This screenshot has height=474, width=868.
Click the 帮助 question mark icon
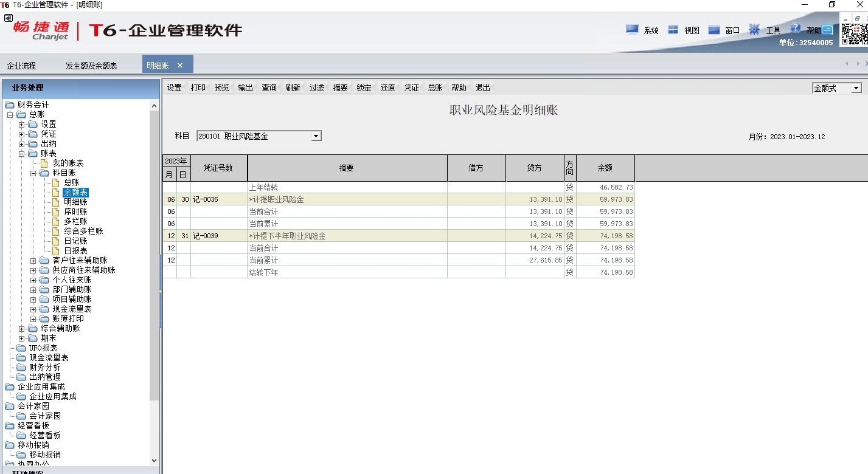coord(796,29)
